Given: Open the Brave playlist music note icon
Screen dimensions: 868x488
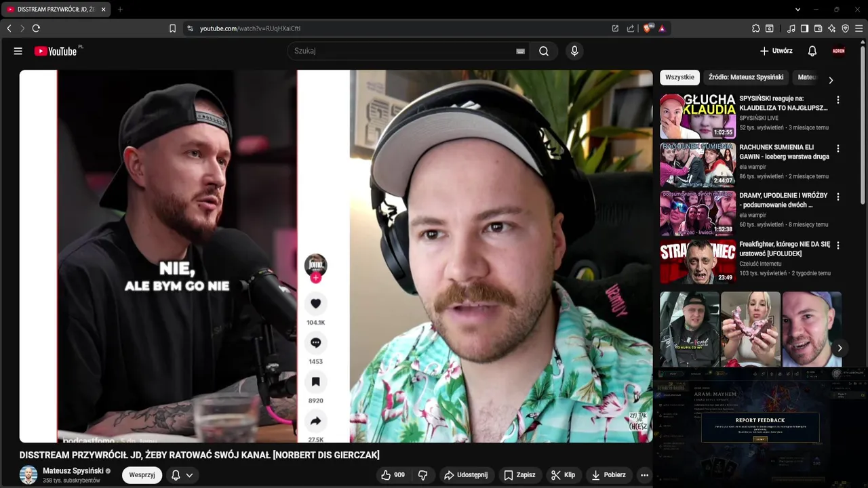Looking at the screenshot, I should (791, 28).
